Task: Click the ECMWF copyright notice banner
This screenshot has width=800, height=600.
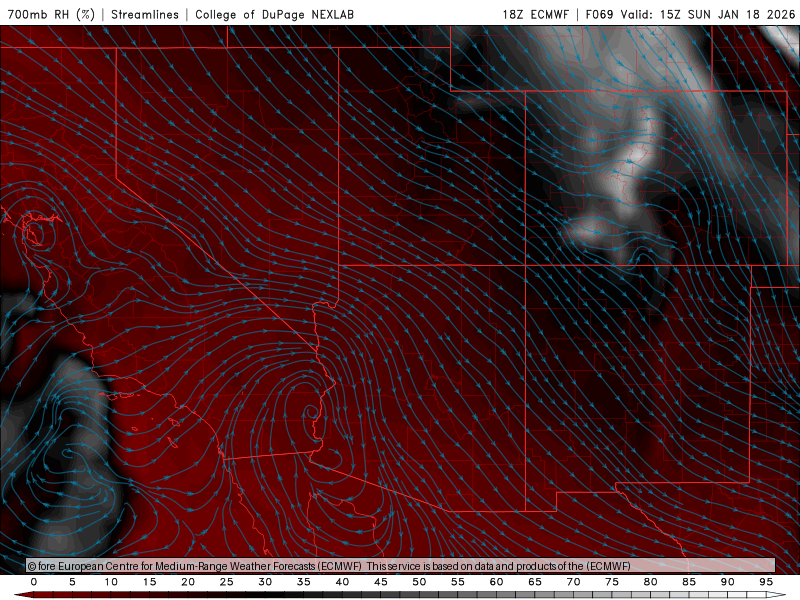Action: coord(401,565)
